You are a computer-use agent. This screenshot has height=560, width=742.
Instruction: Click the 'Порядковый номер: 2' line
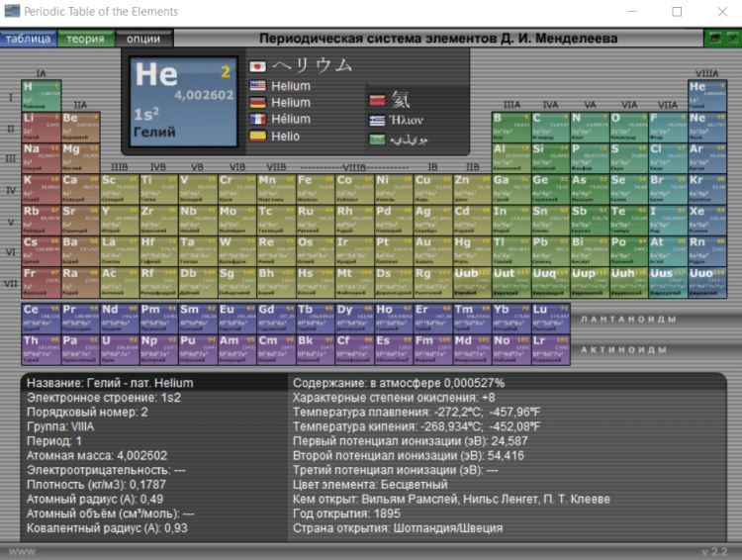click(x=87, y=412)
